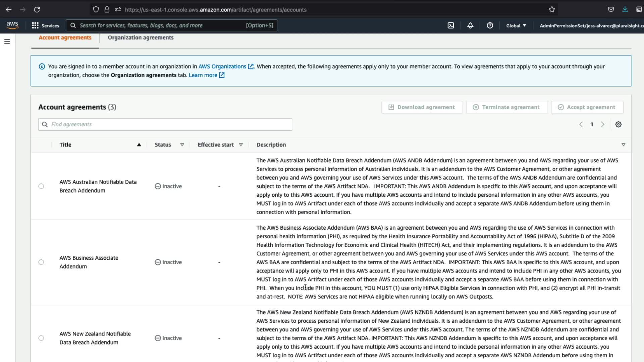Expand the hamburger side navigation
The height and width of the screenshot is (362, 644).
7,42
